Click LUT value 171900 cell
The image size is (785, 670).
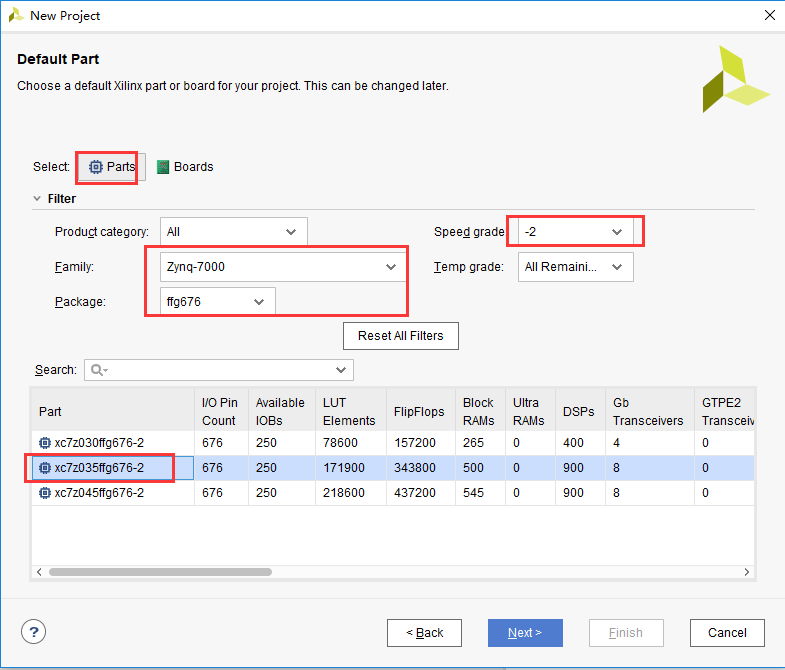tap(350, 468)
